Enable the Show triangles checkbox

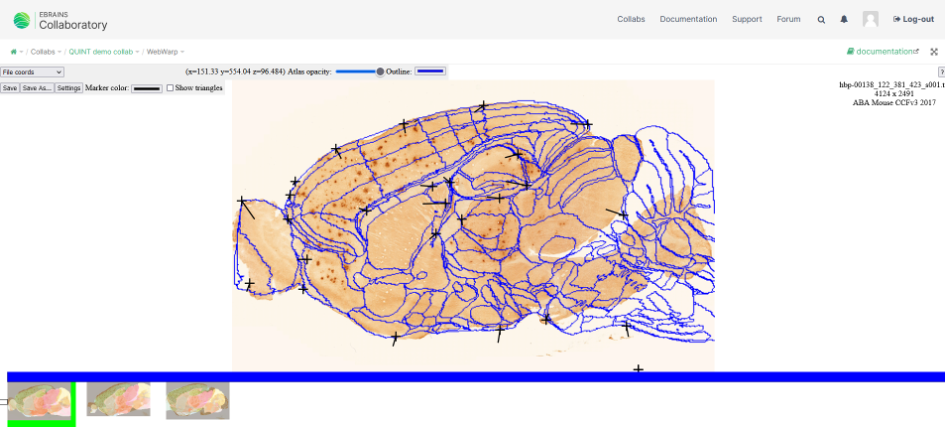170,88
